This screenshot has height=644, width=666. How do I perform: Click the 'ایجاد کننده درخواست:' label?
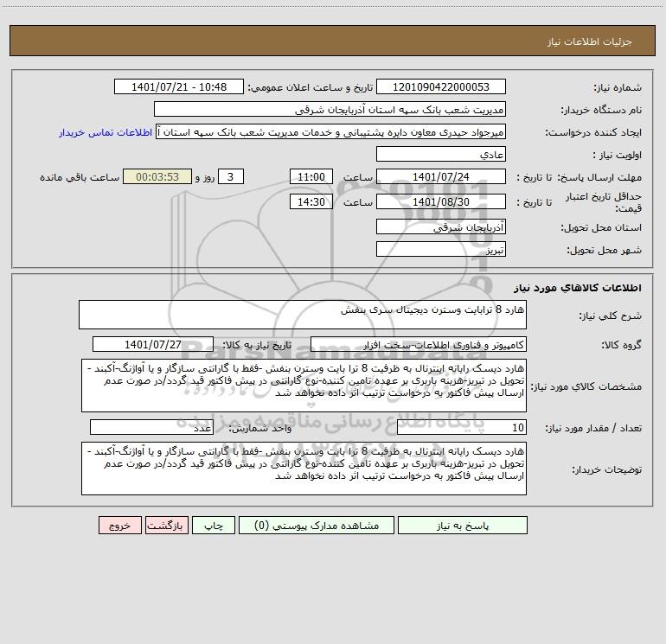pos(593,132)
